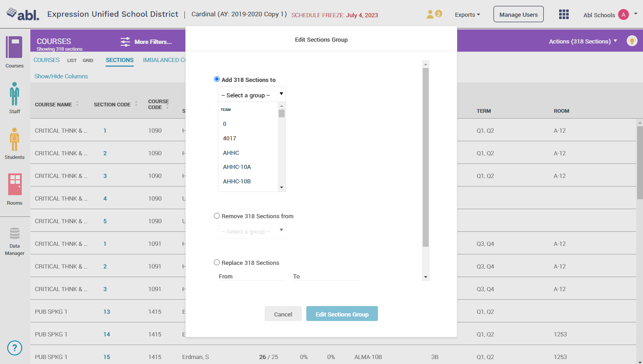
Task: Select Remove 318 Sections from option
Action: coord(217,216)
